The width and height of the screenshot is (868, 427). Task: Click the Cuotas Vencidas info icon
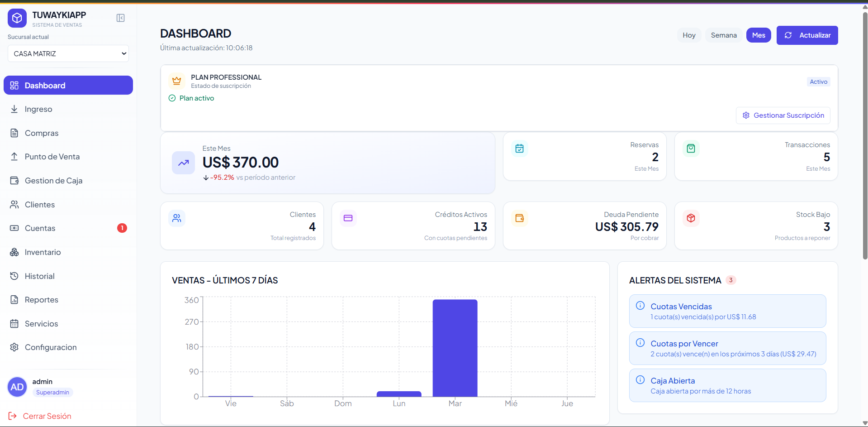[640, 306]
